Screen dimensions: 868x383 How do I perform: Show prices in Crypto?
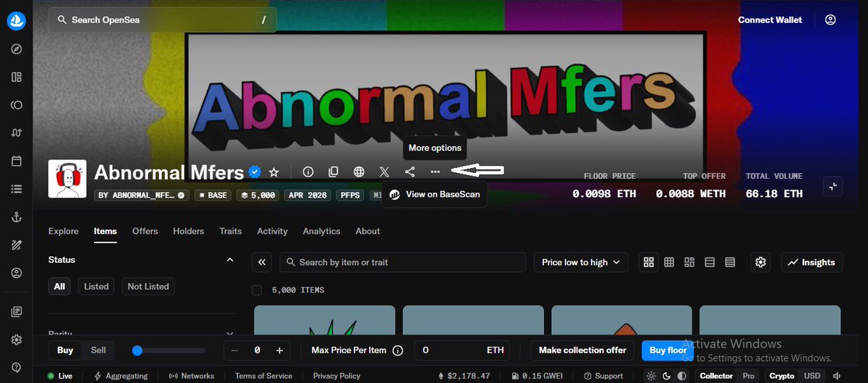pyautogui.click(x=782, y=376)
